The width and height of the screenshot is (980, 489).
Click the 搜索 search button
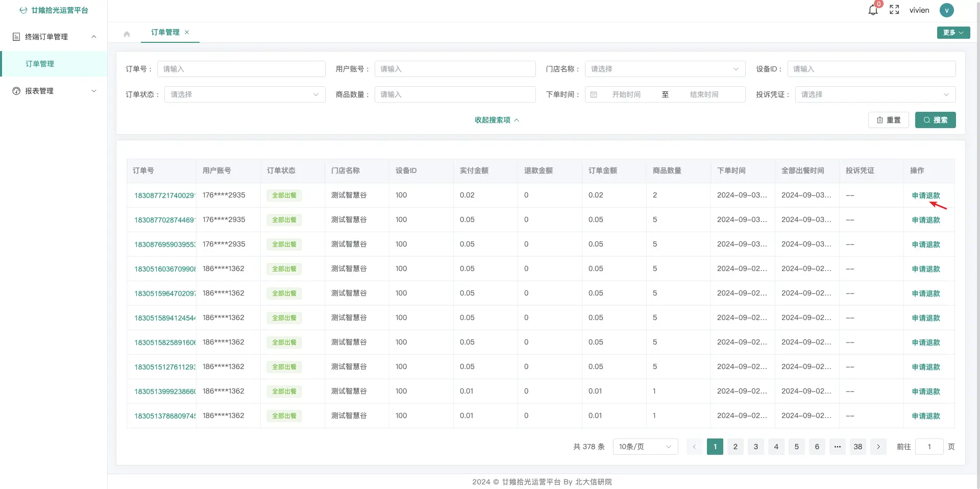pyautogui.click(x=935, y=120)
